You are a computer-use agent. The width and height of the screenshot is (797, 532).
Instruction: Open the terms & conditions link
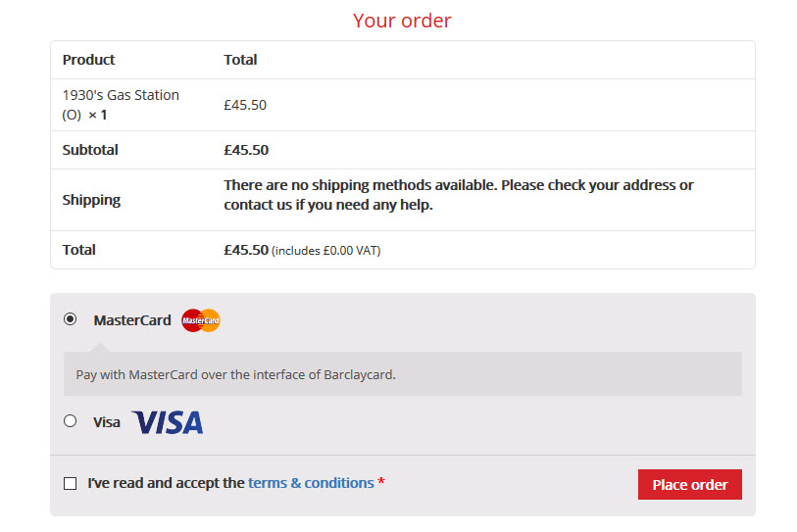(x=311, y=483)
